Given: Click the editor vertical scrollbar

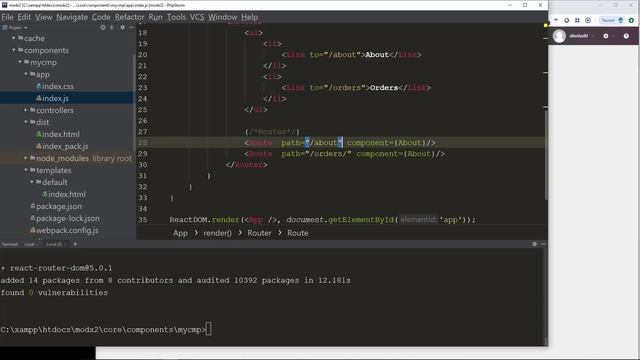Looking at the screenshot, I should pos(546,154).
